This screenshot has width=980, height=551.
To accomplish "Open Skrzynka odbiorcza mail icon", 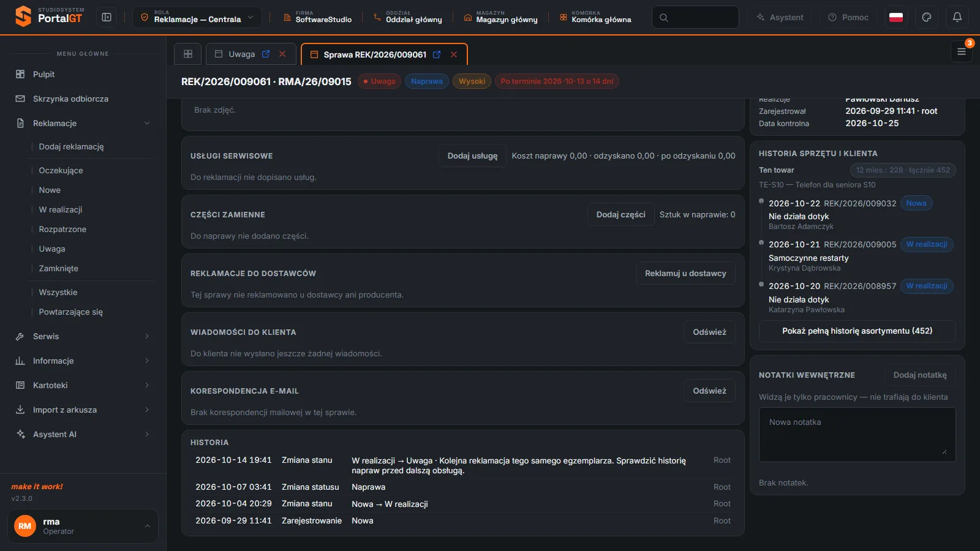I will (20, 99).
